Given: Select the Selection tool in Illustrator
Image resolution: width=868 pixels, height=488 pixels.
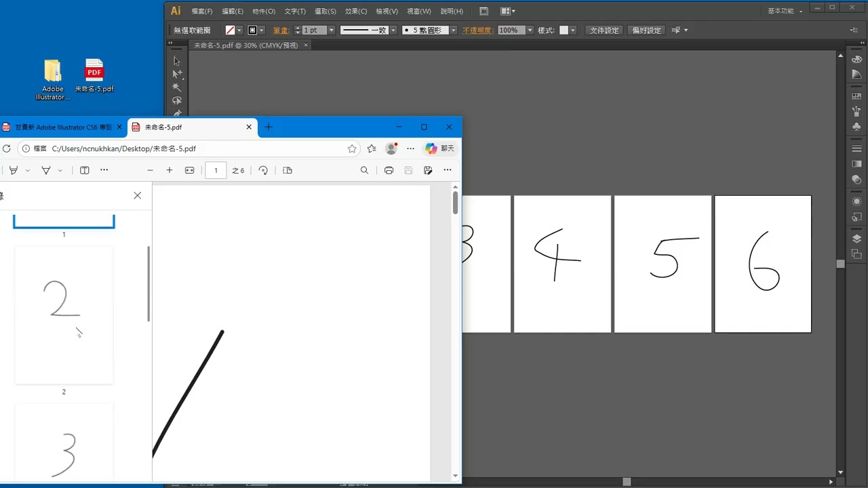Looking at the screenshot, I should pos(177,60).
